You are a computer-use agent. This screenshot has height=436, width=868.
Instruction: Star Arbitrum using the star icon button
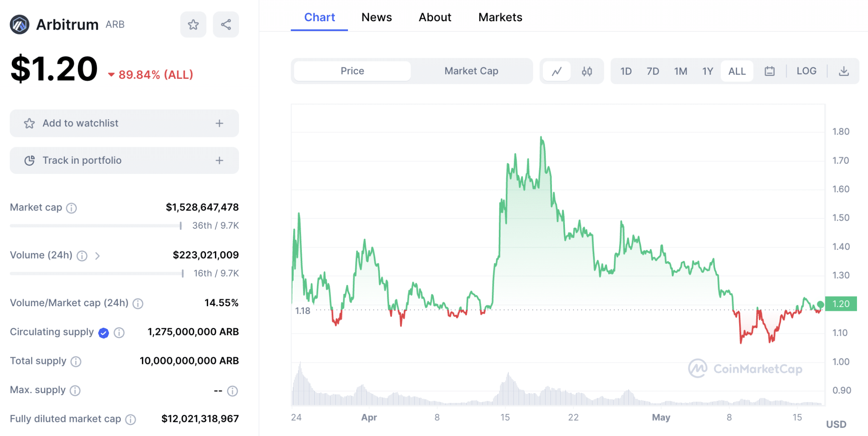point(193,25)
